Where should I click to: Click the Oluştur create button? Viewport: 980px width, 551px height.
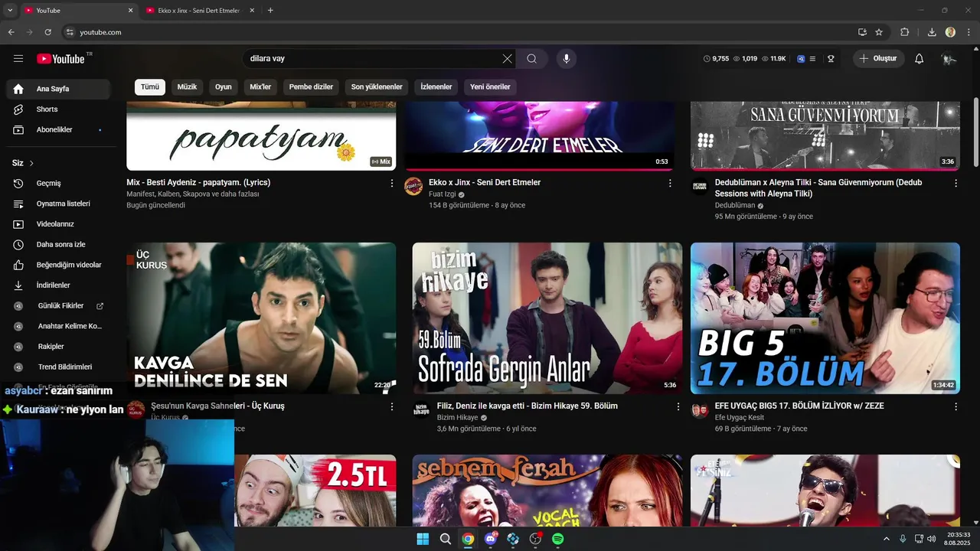tap(879, 59)
